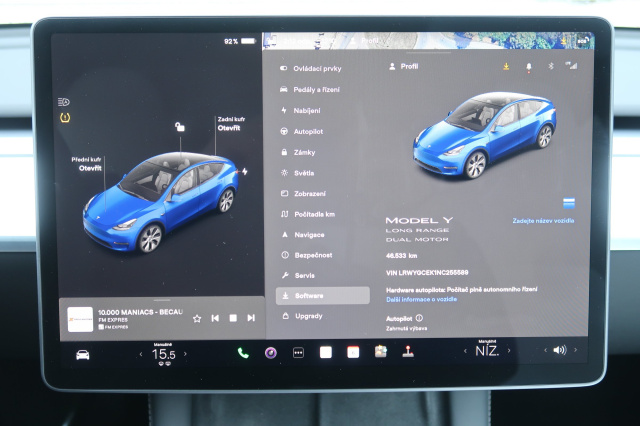Tap the charge port lightning icon

[x=244, y=171]
